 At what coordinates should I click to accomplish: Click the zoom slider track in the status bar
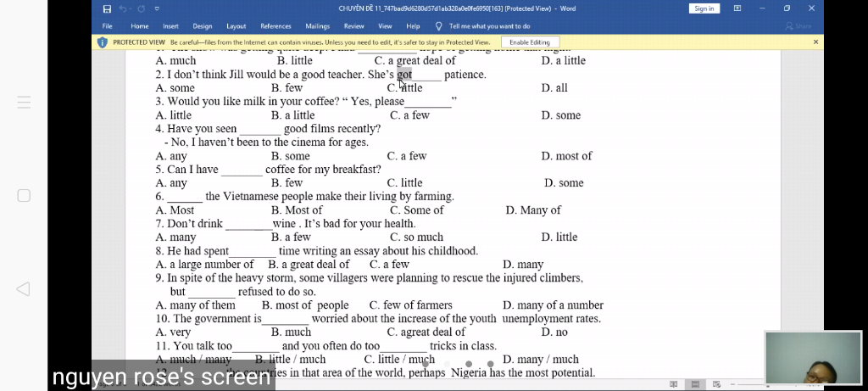750,384
